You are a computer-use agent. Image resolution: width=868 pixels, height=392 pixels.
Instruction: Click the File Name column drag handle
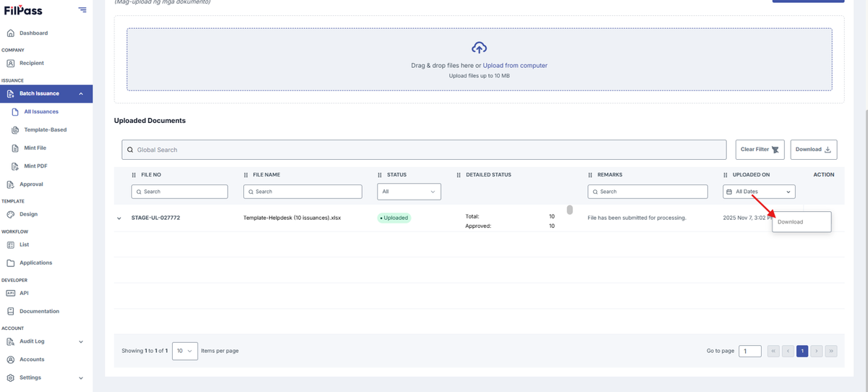click(246, 175)
